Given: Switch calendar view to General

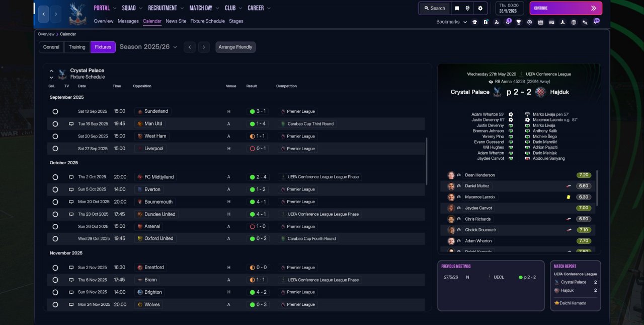Looking at the screenshot, I should [x=51, y=47].
